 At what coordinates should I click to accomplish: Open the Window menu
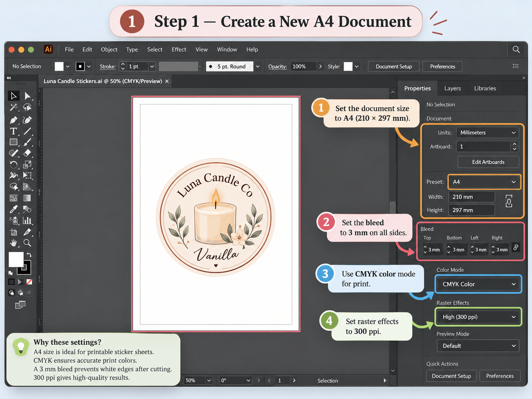coord(227,49)
